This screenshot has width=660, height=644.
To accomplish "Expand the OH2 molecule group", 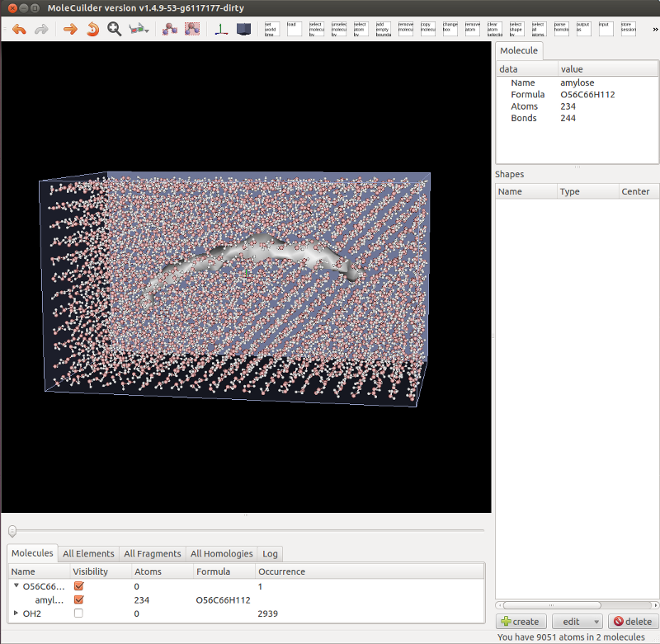I will point(16,613).
